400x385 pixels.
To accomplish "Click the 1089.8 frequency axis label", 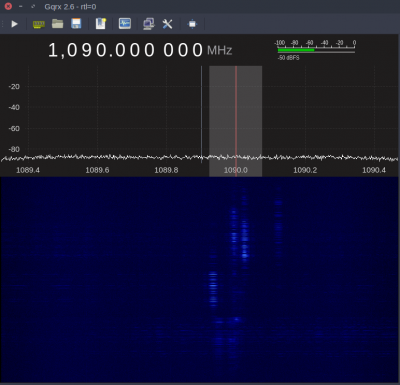I will click(166, 170).
